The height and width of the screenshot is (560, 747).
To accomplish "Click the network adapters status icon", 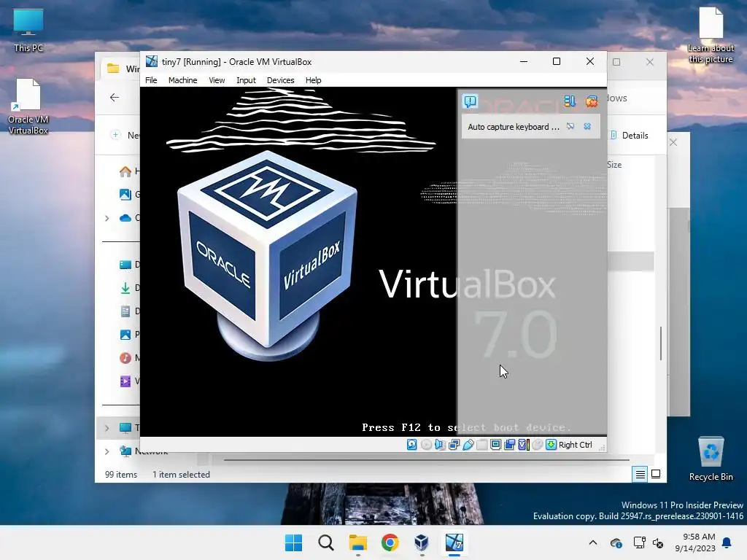I will tap(454, 445).
